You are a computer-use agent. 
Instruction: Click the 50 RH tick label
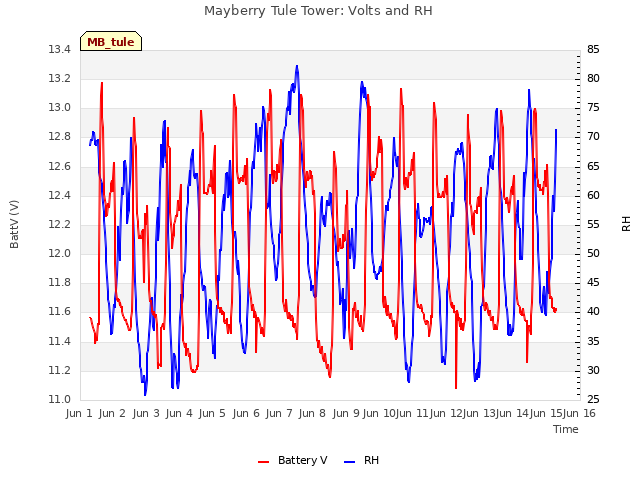pos(593,253)
